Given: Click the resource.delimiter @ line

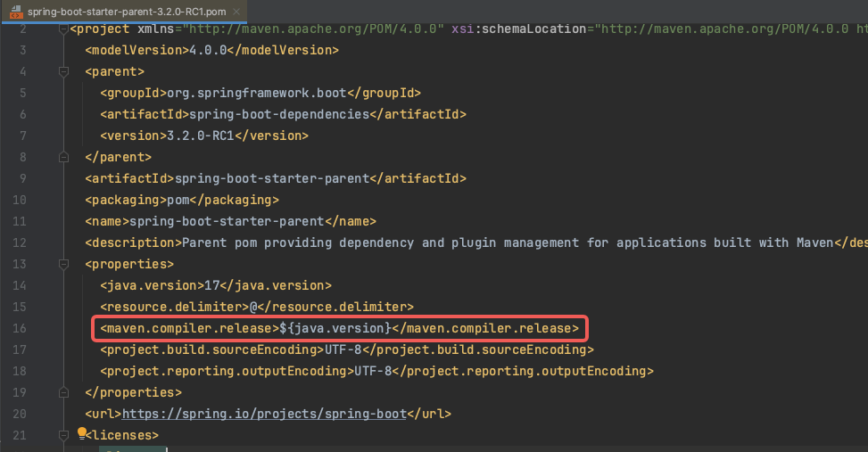Looking at the screenshot, I should point(257,307).
